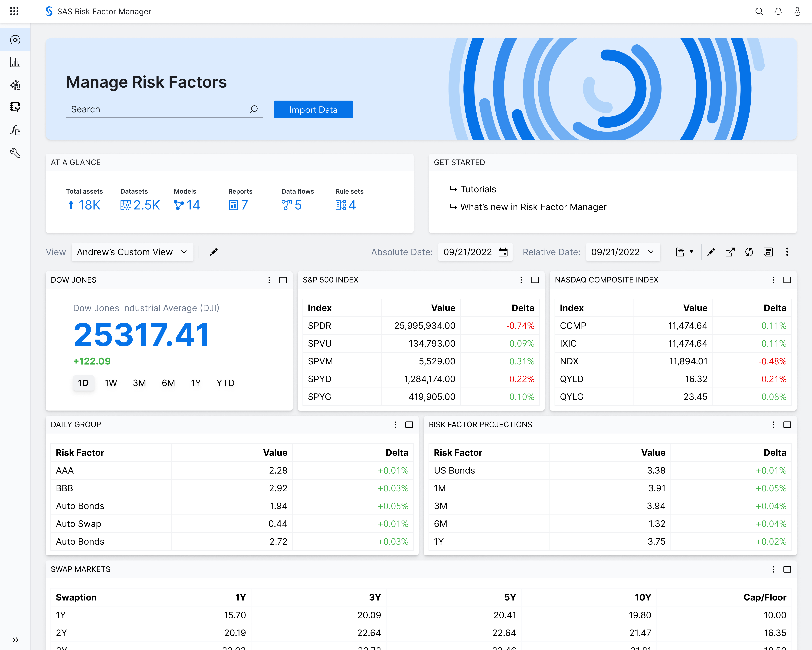Expand the Relative Date dropdown
The height and width of the screenshot is (650, 812).
click(x=623, y=252)
